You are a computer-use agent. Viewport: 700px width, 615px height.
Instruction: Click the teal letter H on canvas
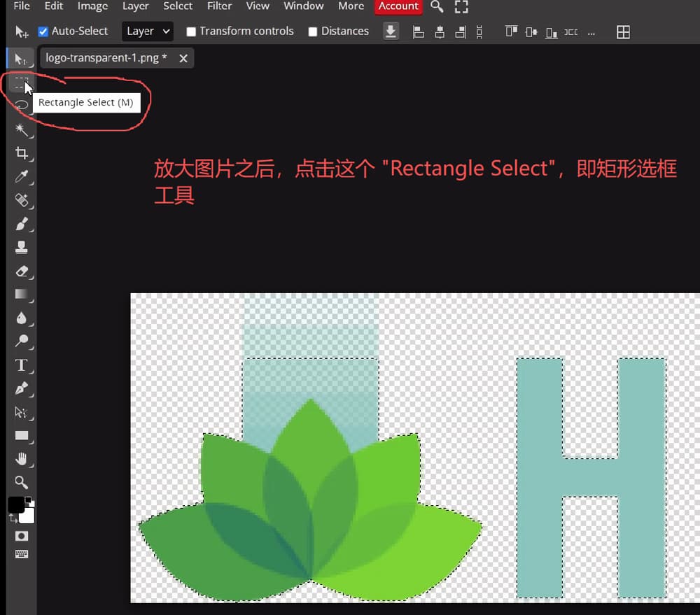click(x=591, y=478)
